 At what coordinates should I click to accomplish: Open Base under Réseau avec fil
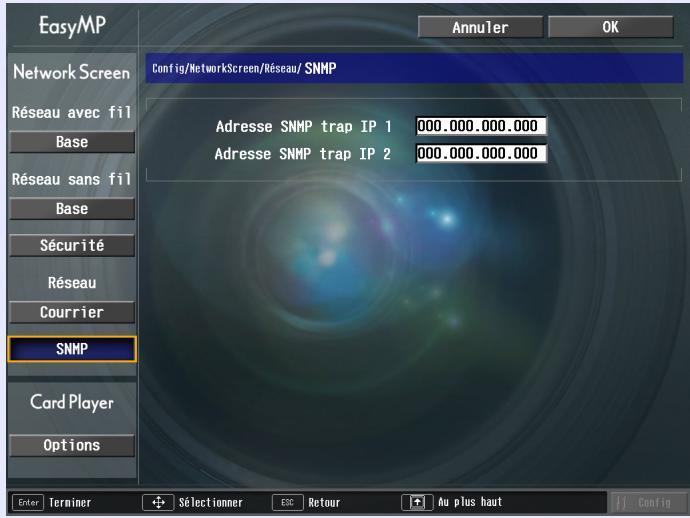tap(72, 142)
